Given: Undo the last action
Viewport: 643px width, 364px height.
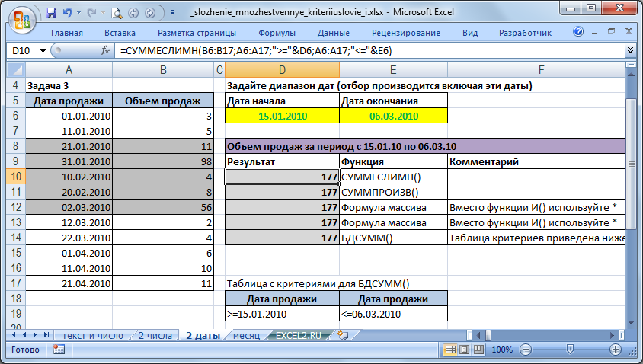Looking at the screenshot, I should pos(67,13).
